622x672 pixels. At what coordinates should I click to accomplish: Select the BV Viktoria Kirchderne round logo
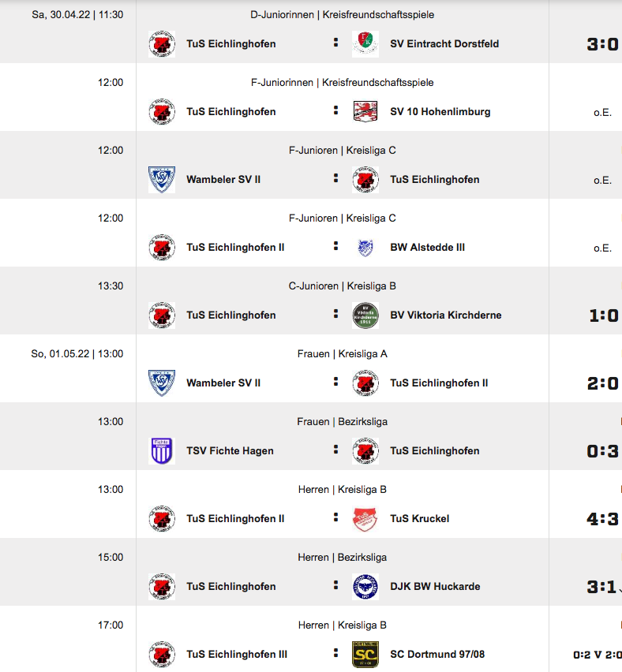coord(365,315)
